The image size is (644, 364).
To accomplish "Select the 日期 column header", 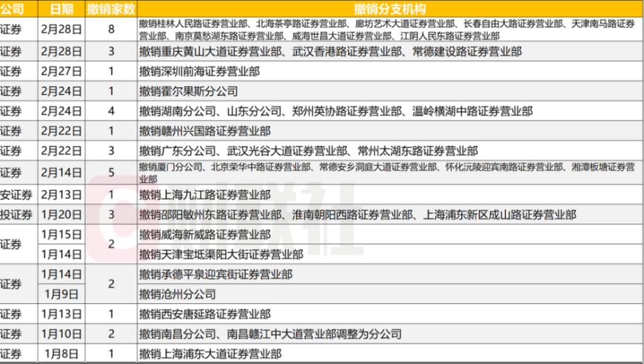I will (x=61, y=9).
